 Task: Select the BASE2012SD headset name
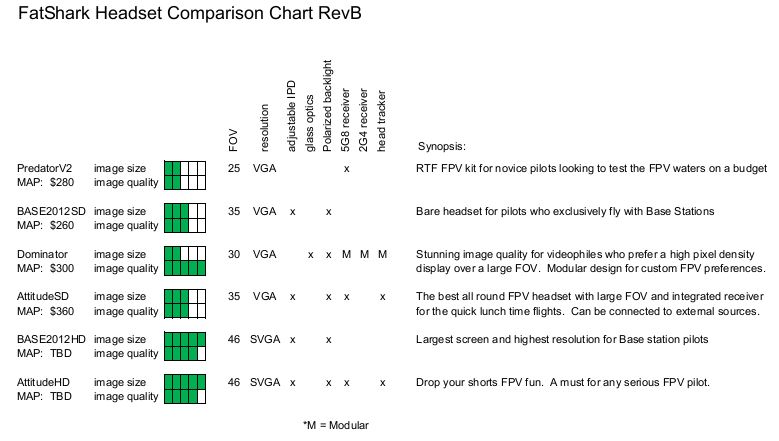pyautogui.click(x=50, y=211)
